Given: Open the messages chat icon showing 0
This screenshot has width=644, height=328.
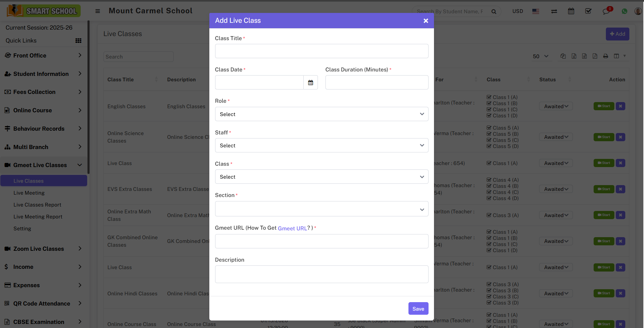Looking at the screenshot, I should (x=606, y=11).
